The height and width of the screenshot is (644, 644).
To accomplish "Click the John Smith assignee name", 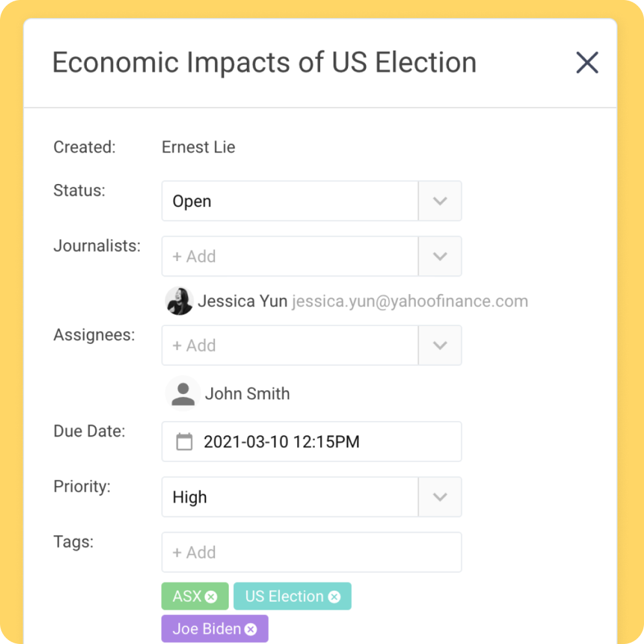I will pos(247,394).
